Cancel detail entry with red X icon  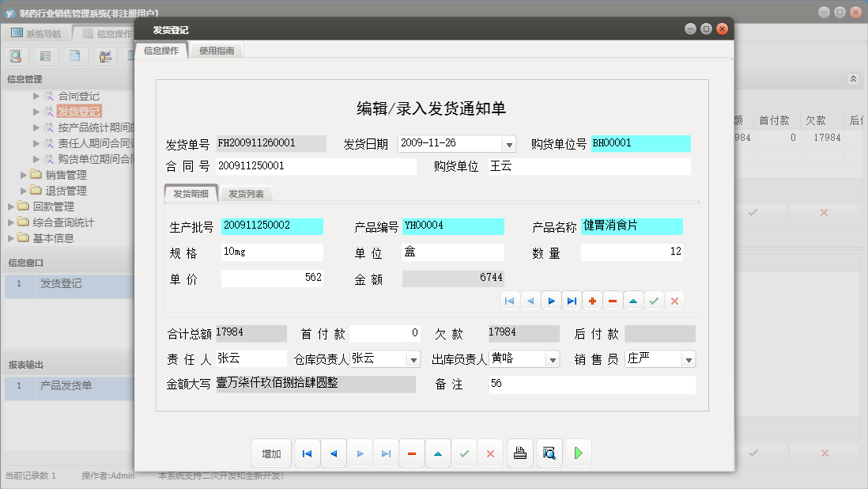coord(674,301)
